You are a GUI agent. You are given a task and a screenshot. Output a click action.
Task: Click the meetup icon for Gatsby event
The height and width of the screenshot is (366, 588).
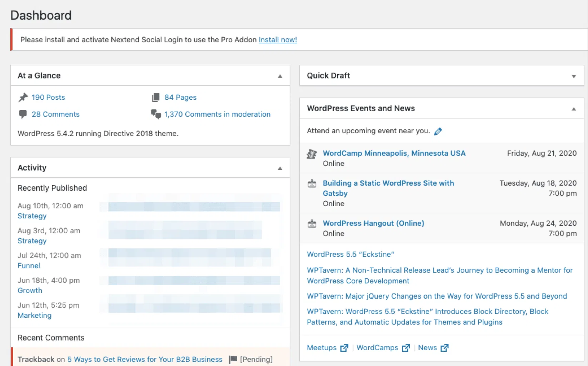(312, 184)
